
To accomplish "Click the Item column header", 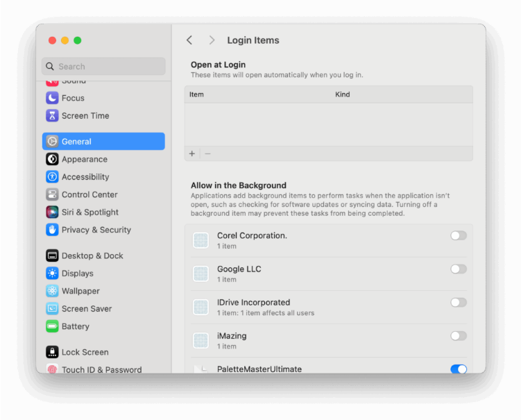I will pyautogui.click(x=196, y=94).
